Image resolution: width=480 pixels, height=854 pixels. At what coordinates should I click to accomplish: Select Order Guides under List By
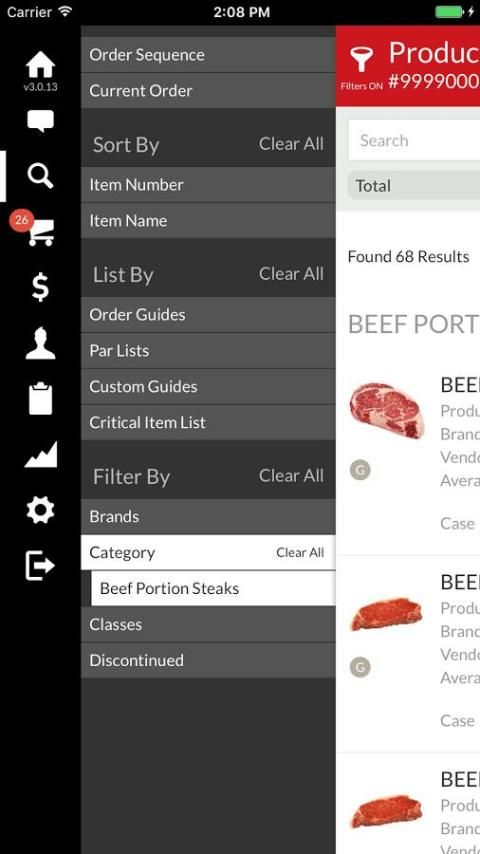pyautogui.click(x=208, y=315)
